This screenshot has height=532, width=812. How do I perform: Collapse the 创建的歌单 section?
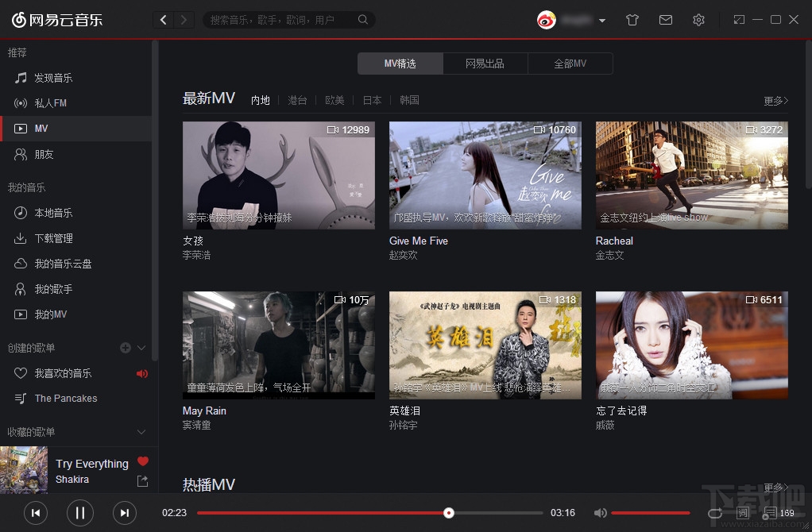coord(141,348)
